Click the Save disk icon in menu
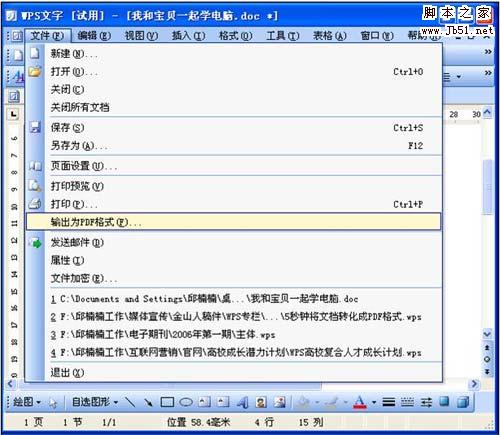 coord(35,127)
